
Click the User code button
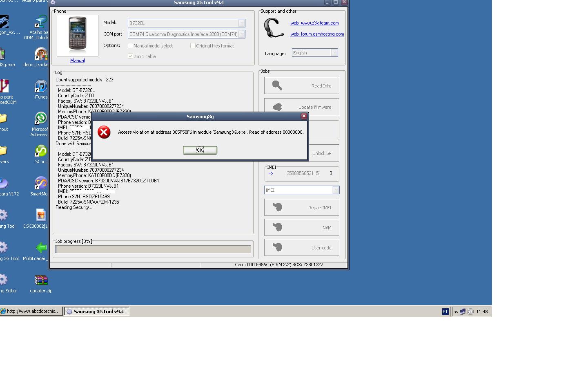point(301,247)
